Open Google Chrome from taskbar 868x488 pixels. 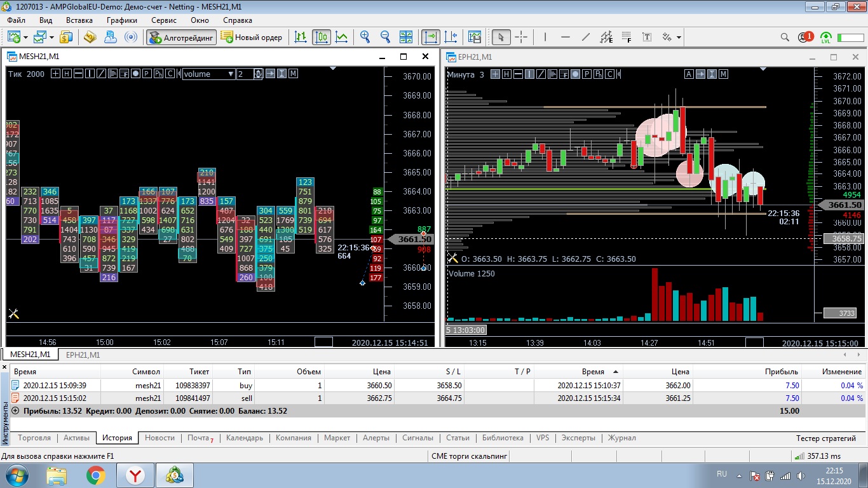click(x=96, y=475)
